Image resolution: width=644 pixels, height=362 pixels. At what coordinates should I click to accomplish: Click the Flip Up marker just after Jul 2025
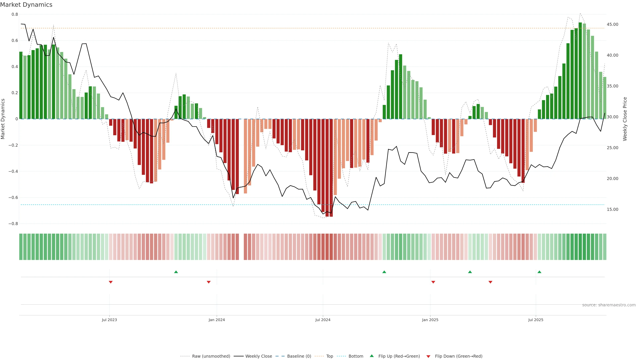[539, 272]
